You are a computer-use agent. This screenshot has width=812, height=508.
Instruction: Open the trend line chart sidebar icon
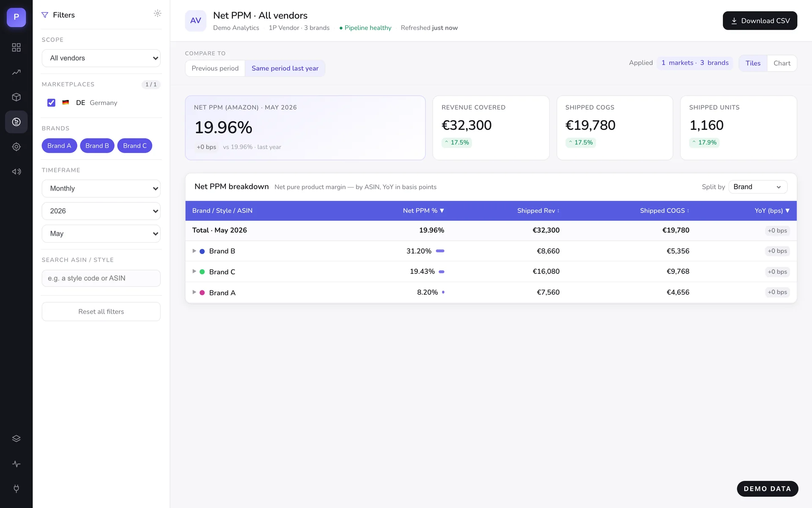pos(16,72)
